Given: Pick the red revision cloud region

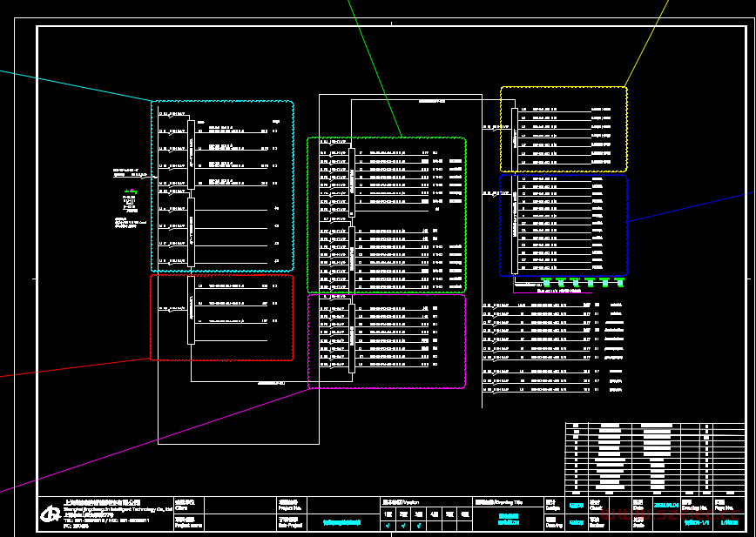Looking at the screenshot, I should point(222,318).
